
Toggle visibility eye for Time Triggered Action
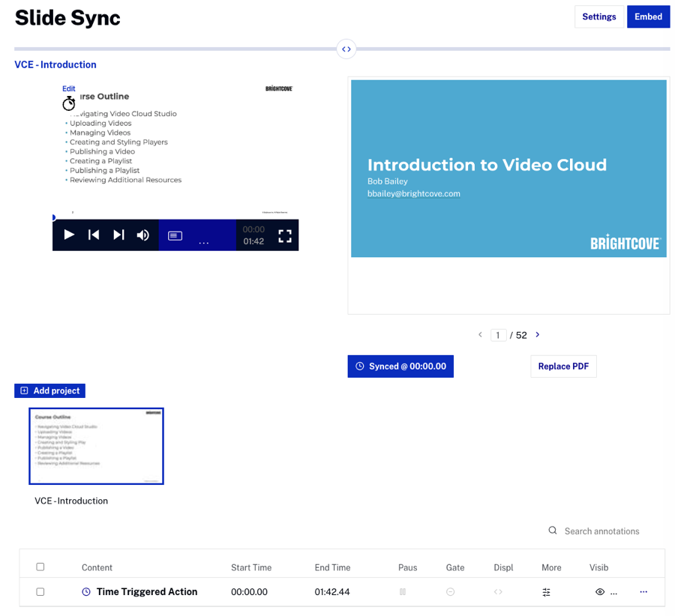pyautogui.click(x=600, y=592)
